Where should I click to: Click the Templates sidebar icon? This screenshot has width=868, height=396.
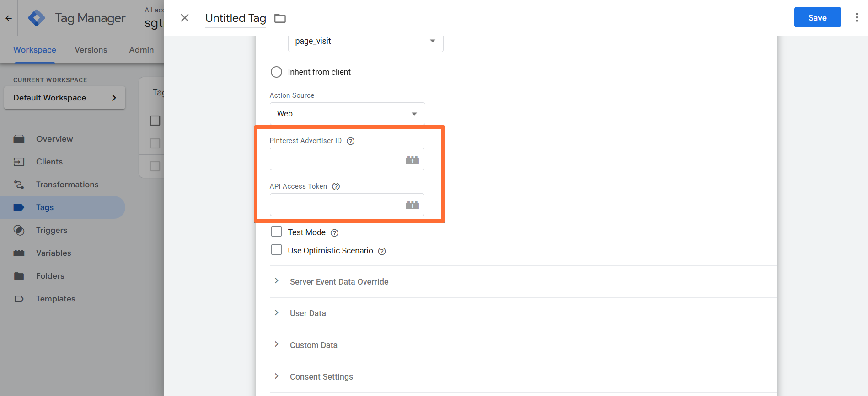(x=19, y=299)
